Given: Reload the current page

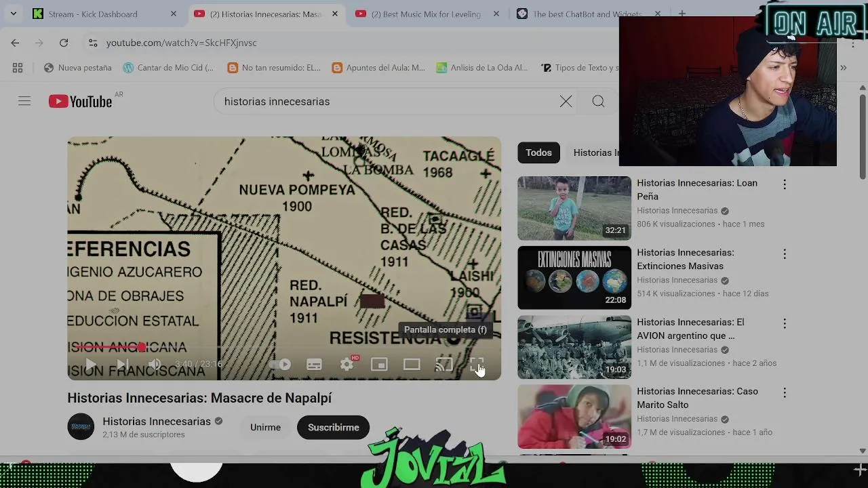Looking at the screenshot, I should click(64, 43).
